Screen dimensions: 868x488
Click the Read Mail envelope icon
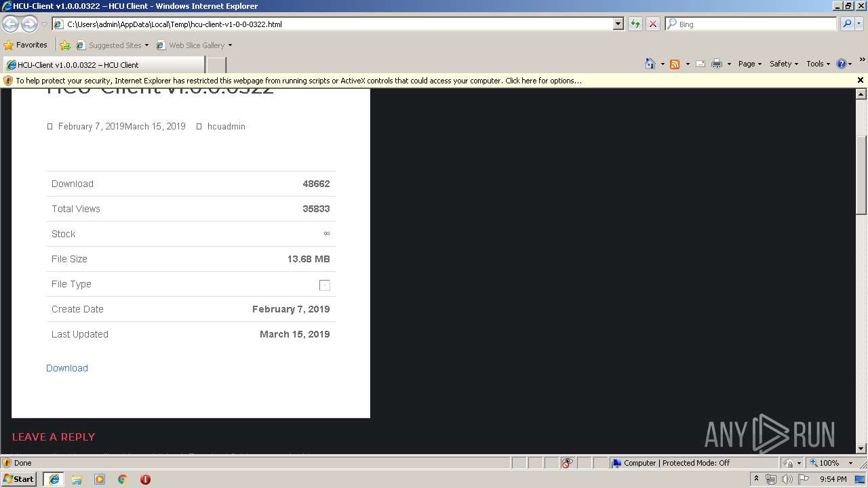tap(701, 64)
